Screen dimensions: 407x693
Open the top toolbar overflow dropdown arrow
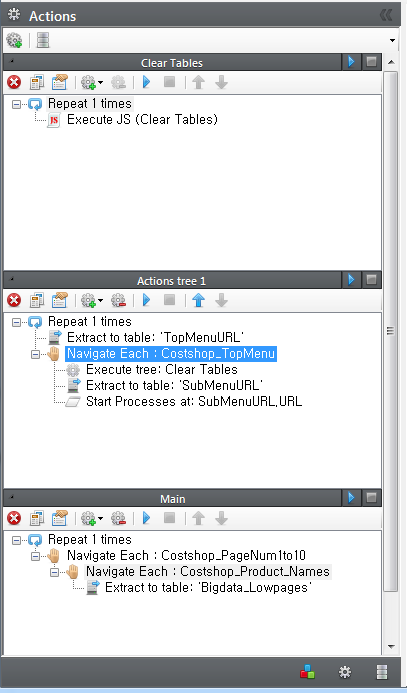[x=392, y=41]
